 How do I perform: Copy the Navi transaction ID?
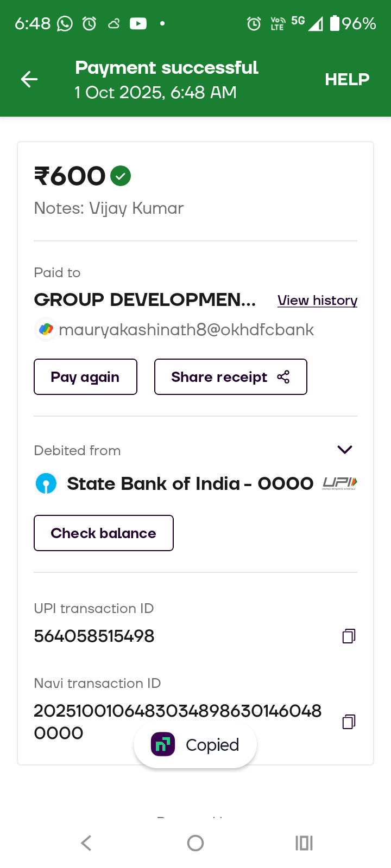coord(349,722)
